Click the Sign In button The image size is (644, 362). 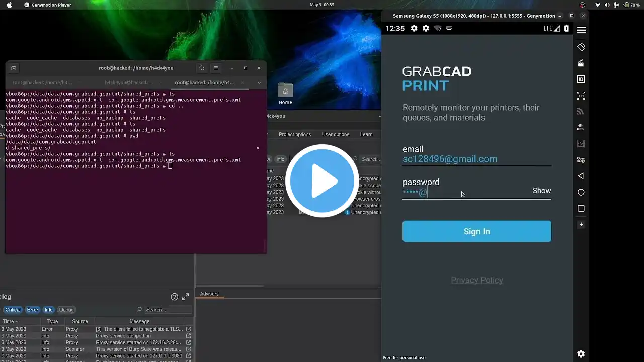477,231
